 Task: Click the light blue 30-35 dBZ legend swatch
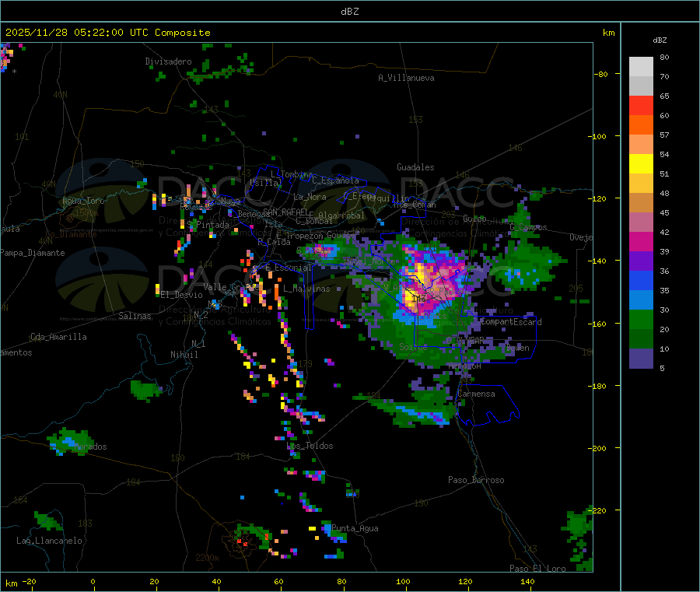point(641,300)
